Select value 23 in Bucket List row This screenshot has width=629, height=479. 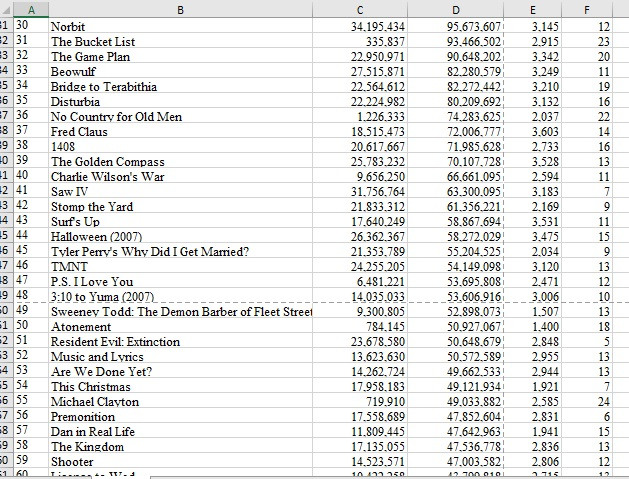(586, 41)
